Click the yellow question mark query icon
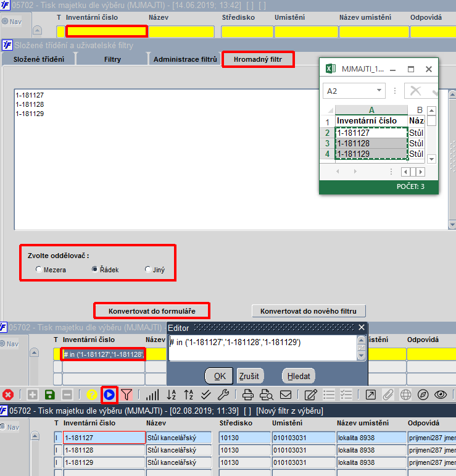 pyautogui.click(x=91, y=395)
